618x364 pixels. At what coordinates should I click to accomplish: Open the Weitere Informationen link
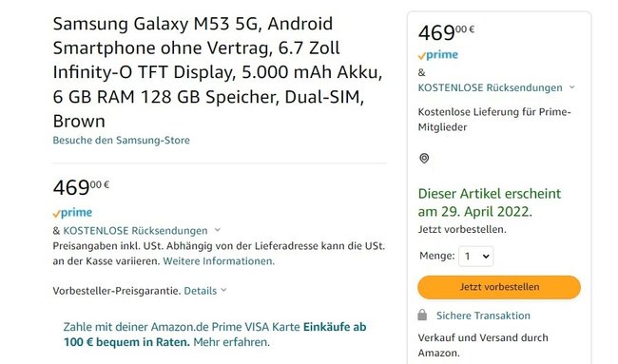coord(219,261)
